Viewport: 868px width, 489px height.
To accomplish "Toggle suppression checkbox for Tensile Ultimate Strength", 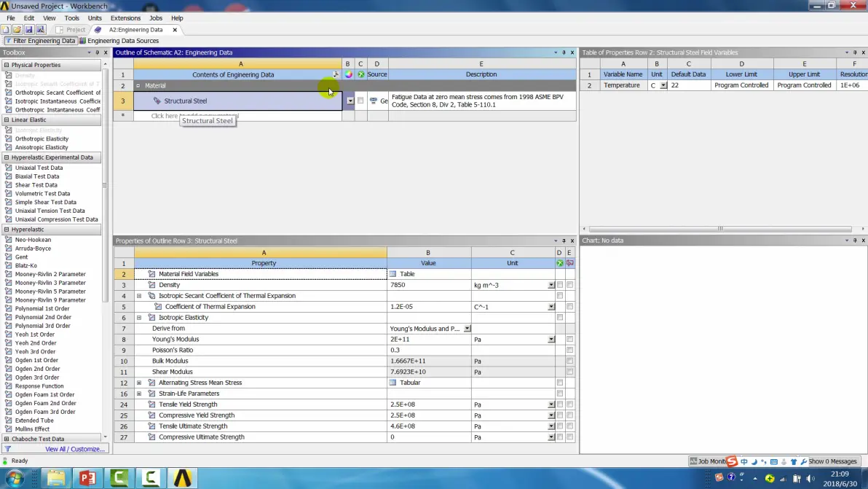I will click(560, 426).
